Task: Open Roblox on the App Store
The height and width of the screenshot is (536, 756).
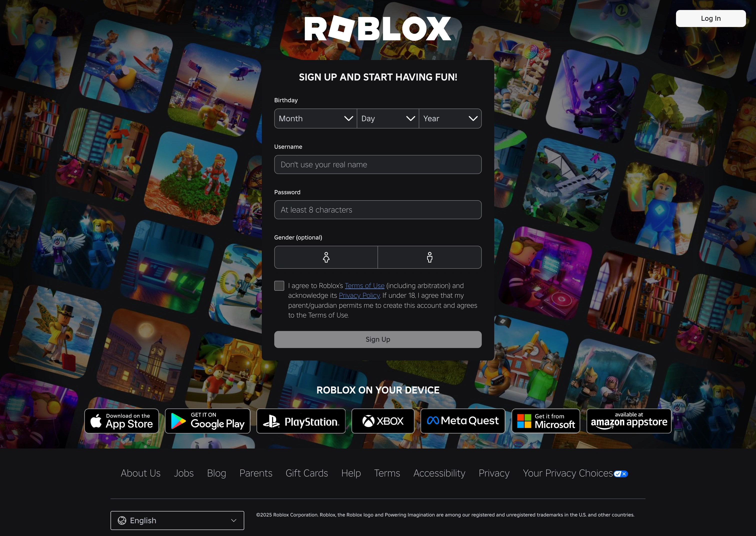Action: (121, 421)
